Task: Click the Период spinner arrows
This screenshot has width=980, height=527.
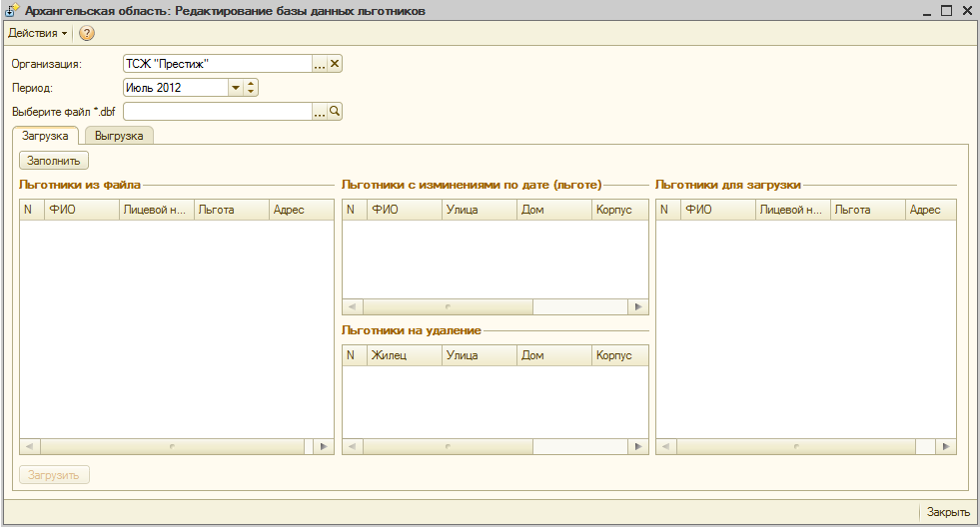Action: click(251, 88)
